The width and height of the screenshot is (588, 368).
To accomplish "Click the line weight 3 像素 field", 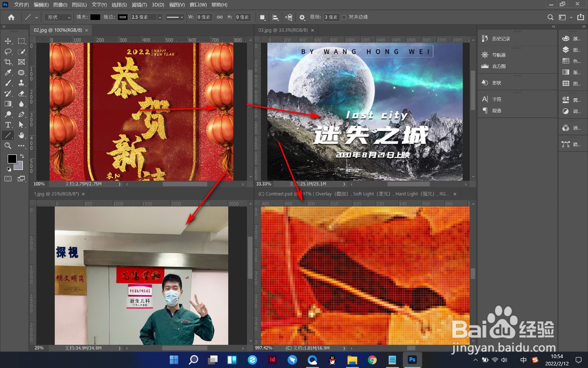I will pyautogui.click(x=331, y=17).
